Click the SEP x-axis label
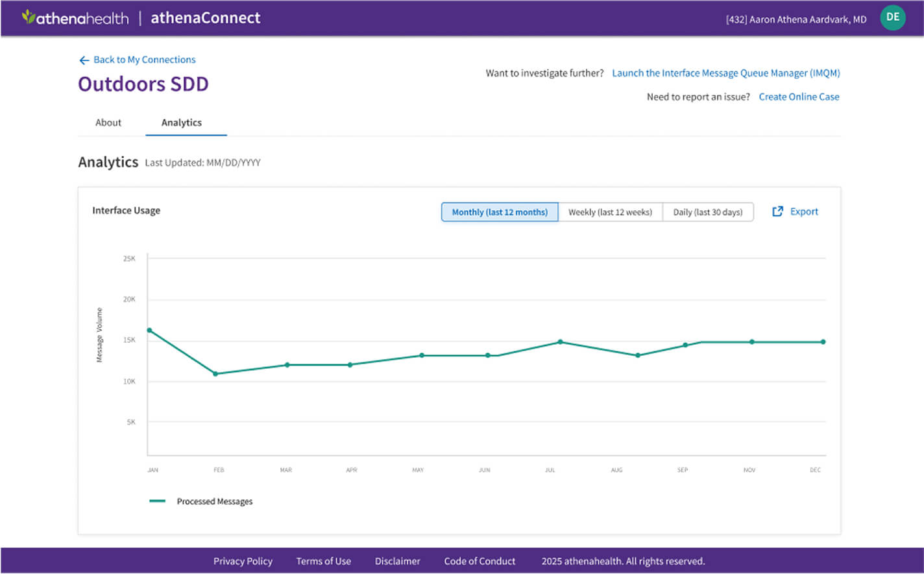The image size is (924, 574). pyautogui.click(x=683, y=470)
